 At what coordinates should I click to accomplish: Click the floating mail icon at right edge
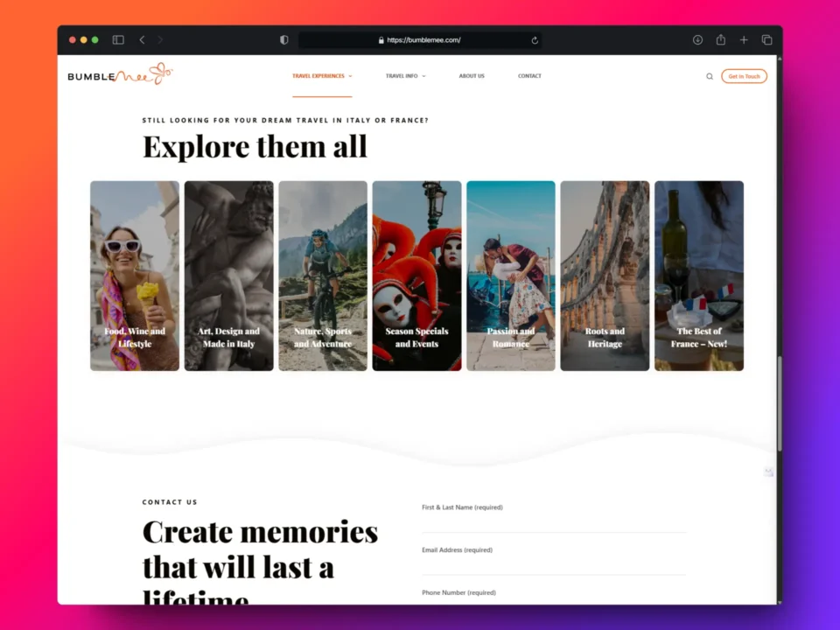click(x=769, y=472)
